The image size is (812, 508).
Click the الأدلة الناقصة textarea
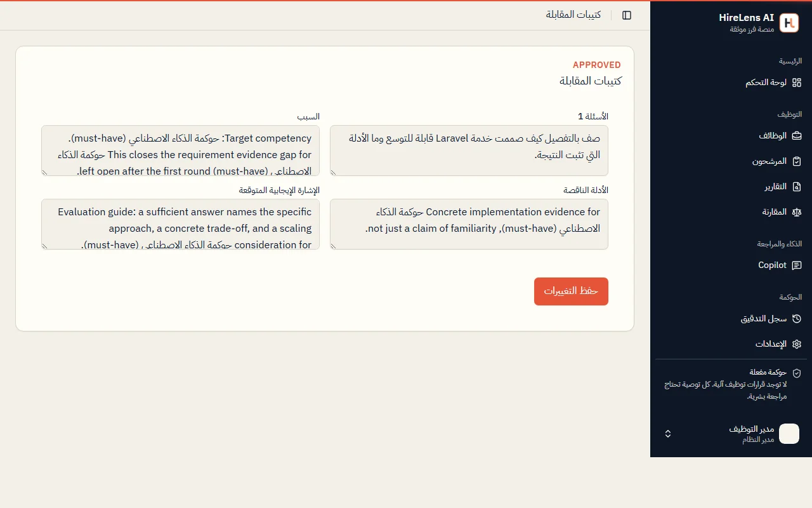pyautogui.click(x=469, y=224)
